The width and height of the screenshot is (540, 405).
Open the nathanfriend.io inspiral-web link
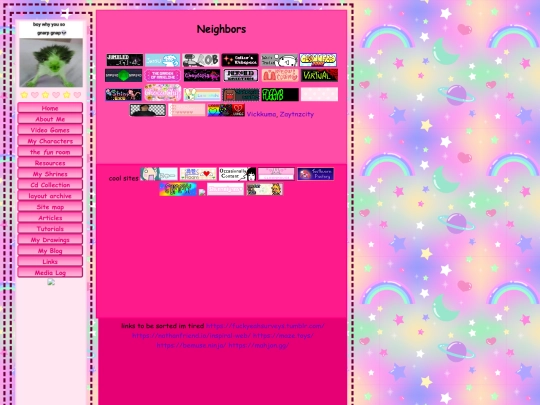[x=191, y=335]
